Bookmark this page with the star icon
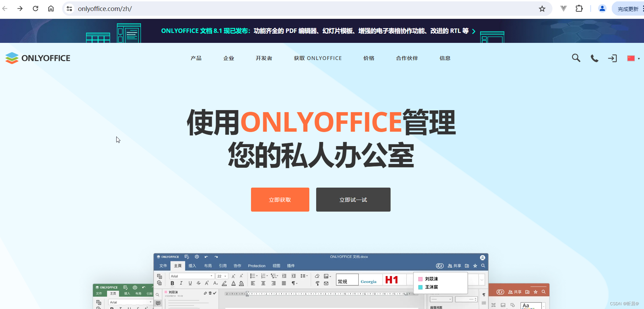The height and width of the screenshot is (309, 644). 542,9
